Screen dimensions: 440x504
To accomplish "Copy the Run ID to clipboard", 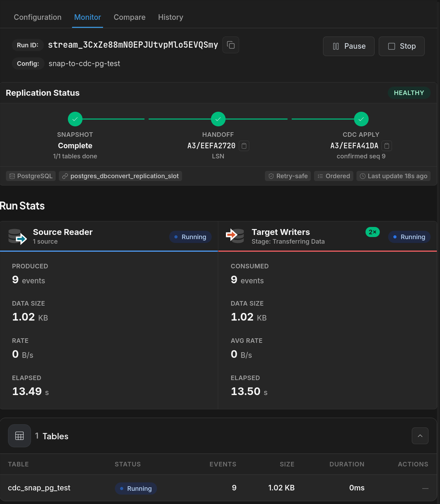I will click(230, 45).
